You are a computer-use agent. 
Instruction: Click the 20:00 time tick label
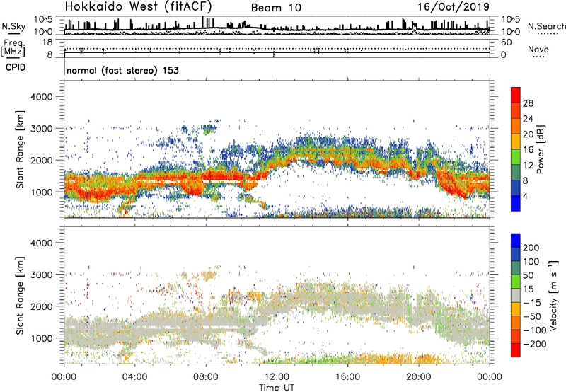pos(418,377)
